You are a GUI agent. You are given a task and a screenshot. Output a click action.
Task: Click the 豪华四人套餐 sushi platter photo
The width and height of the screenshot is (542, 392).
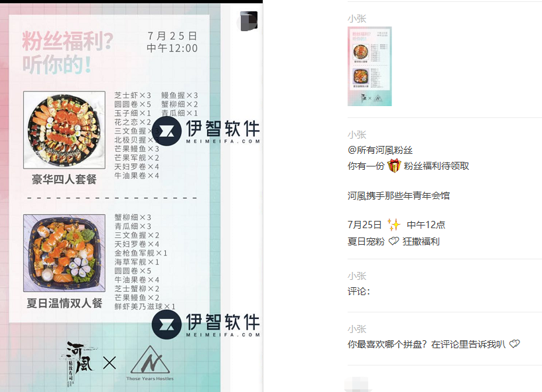pyautogui.click(x=64, y=130)
